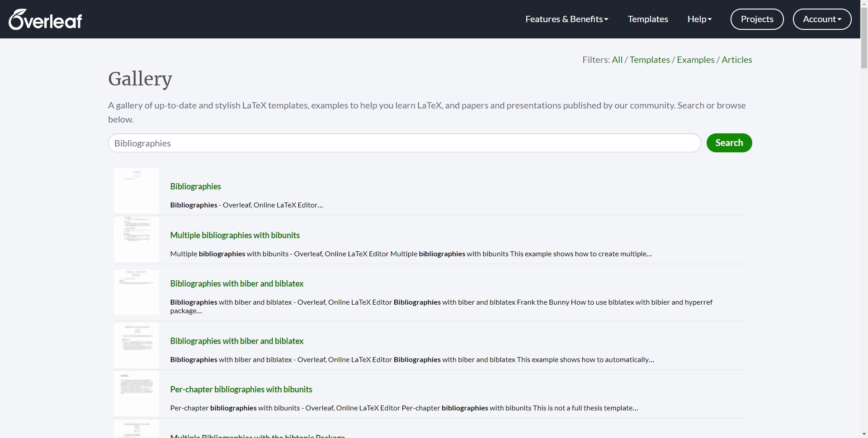868x438 pixels.
Task: Open Per-chapter bibliographies with bibunits link
Action: (241, 390)
